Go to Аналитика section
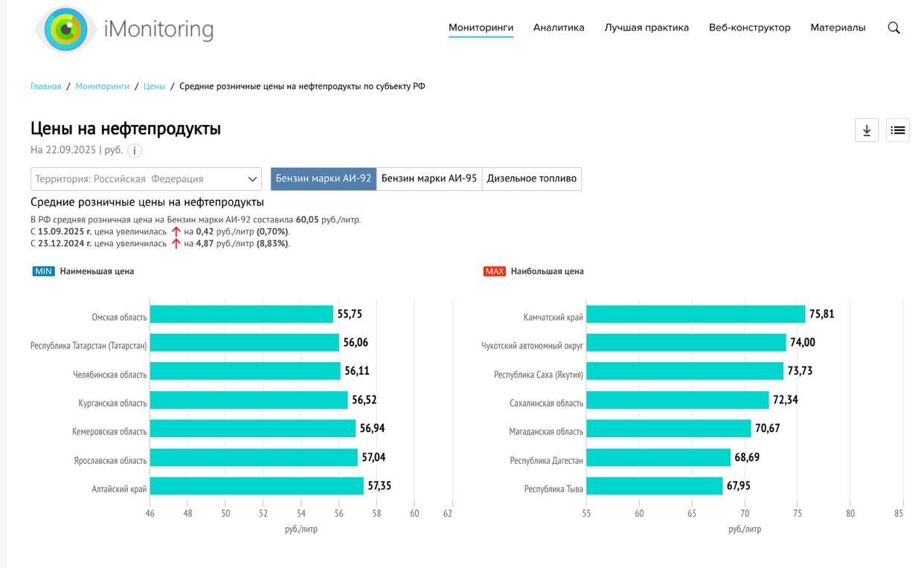 click(x=558, y=28)
